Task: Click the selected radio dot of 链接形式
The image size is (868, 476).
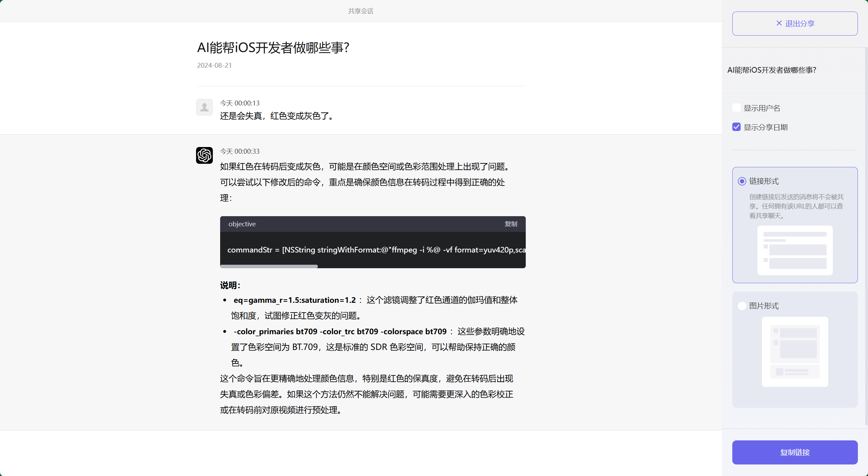Action: pos(742,181)
